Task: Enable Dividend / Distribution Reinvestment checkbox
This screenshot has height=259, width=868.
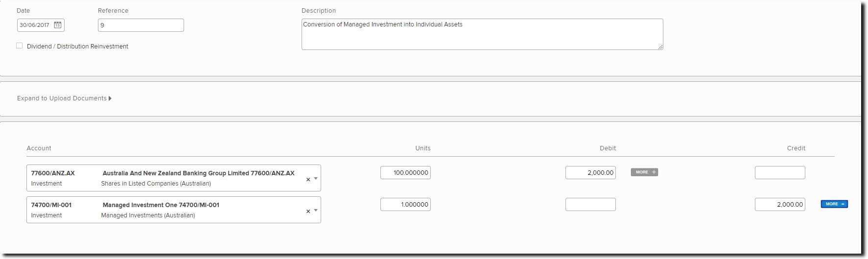Action: pos(20,46)
